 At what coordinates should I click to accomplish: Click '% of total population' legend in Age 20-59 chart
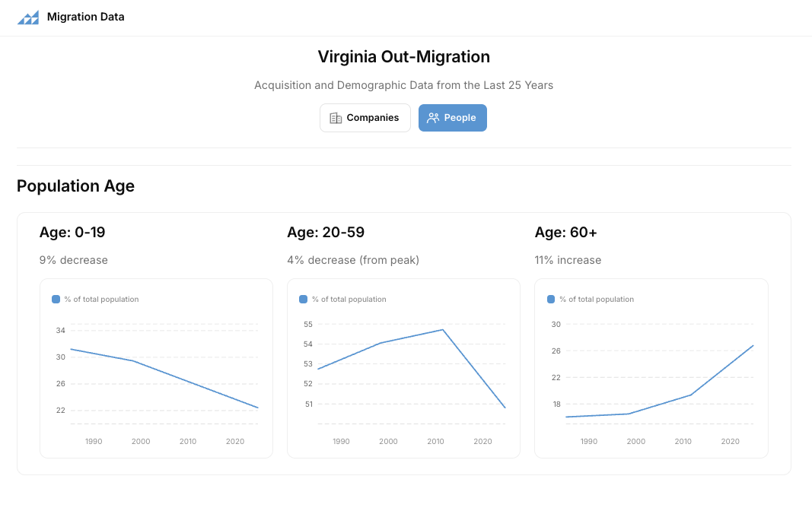coord(349,299)
